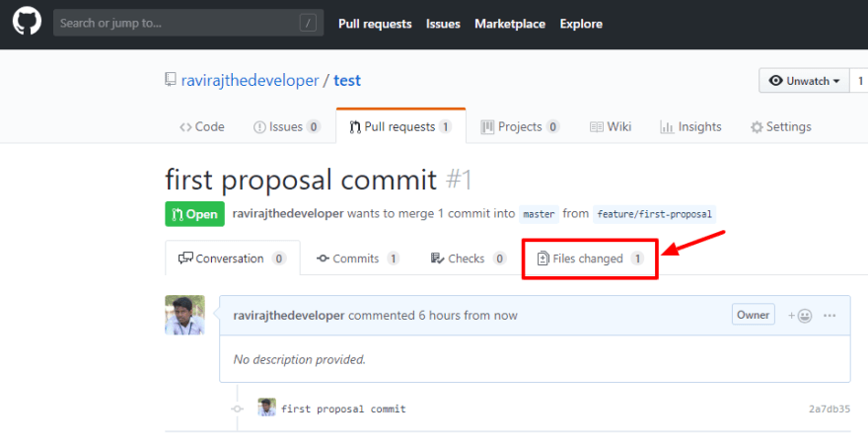This screenshot has width=868, height=445.
Task: Add a reaction with the smiley icon
Action: 800,316
